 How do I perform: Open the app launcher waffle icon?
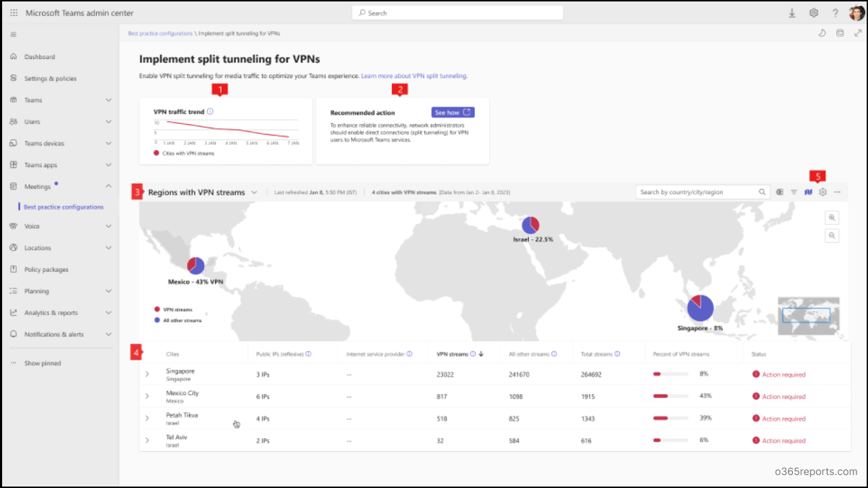(14, 13)
